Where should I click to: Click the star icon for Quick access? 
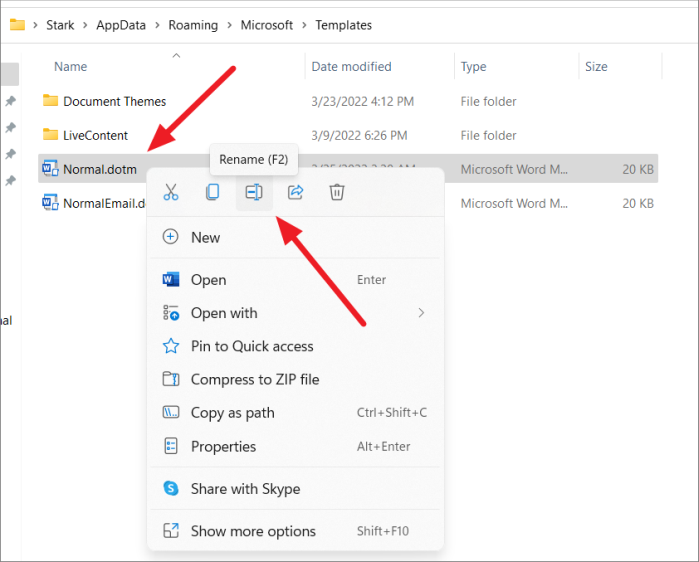(171, 346)
